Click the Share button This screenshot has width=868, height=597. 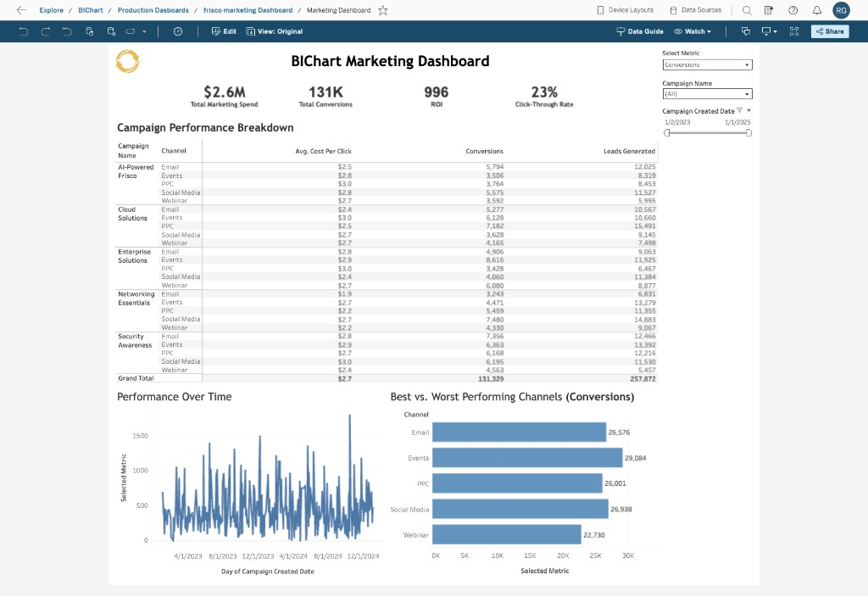830,31
